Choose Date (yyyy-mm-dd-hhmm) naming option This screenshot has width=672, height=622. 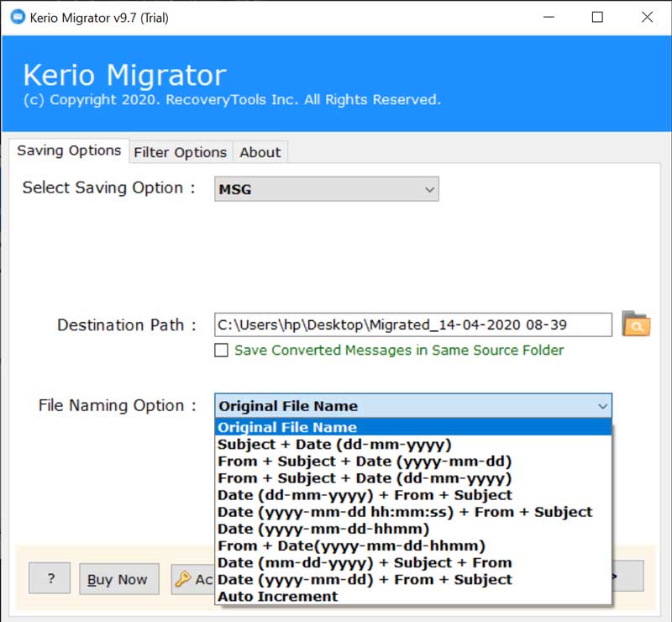pos(413,529)
